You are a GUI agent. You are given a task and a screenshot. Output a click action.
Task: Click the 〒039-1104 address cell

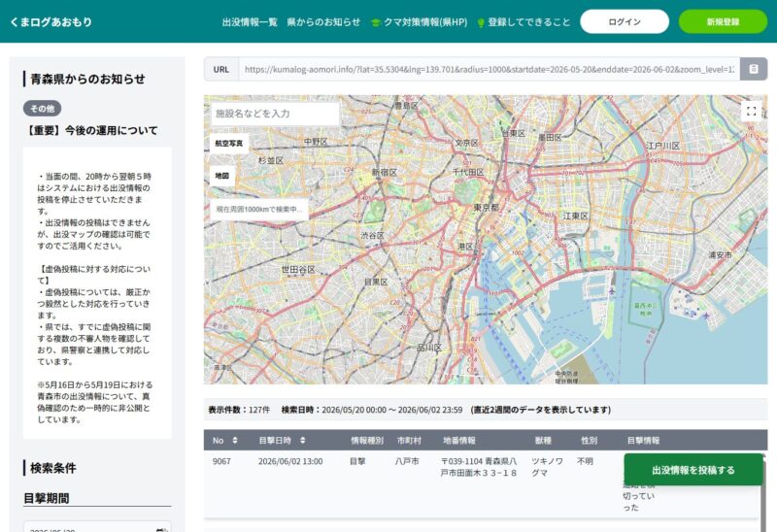tap(478, 467)
